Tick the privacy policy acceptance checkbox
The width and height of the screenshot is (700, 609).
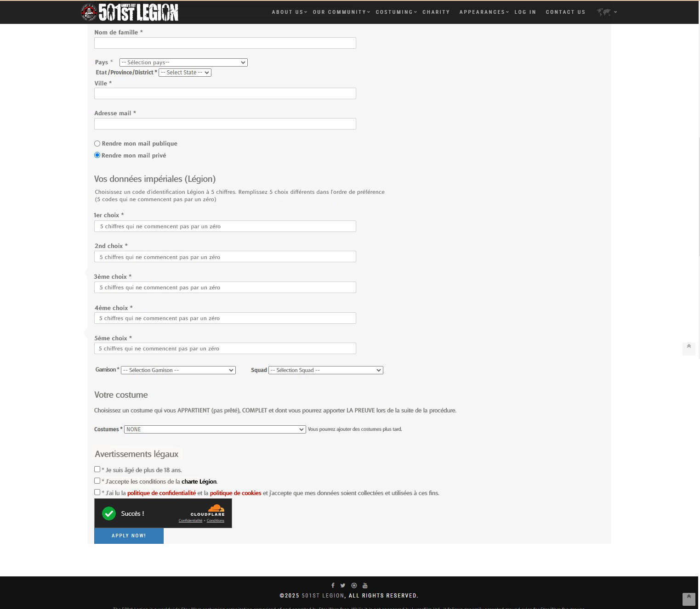click(x=97, y=492)
